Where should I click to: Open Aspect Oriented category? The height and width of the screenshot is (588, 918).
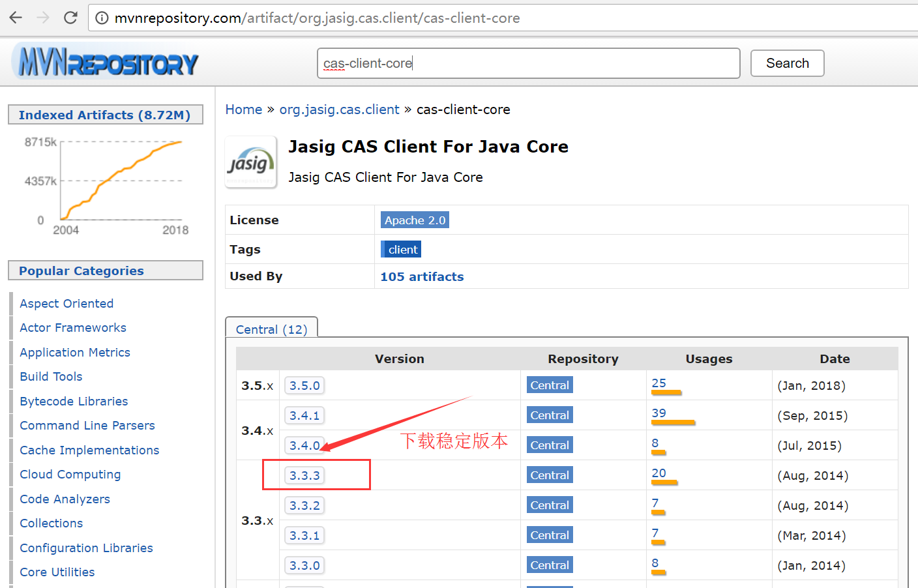67,303
